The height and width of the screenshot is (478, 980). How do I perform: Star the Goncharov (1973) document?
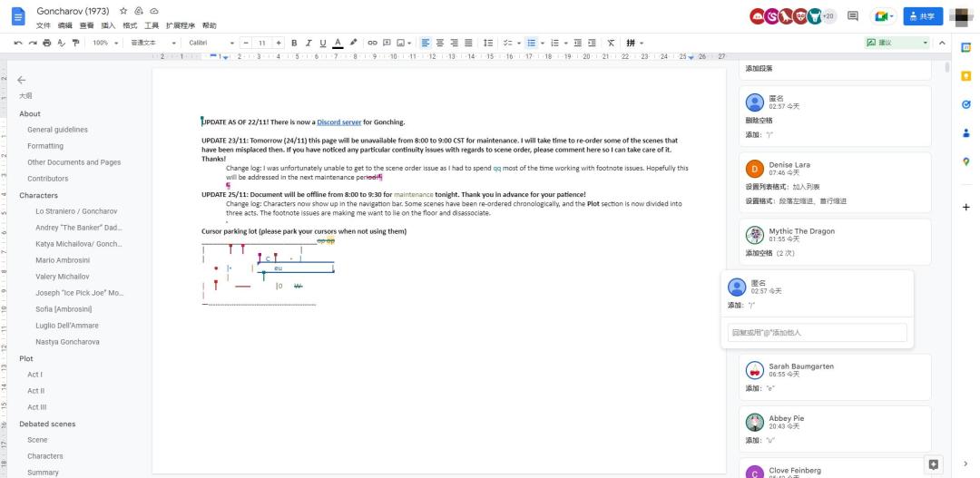pyautogui.click(x=123, y=11)
